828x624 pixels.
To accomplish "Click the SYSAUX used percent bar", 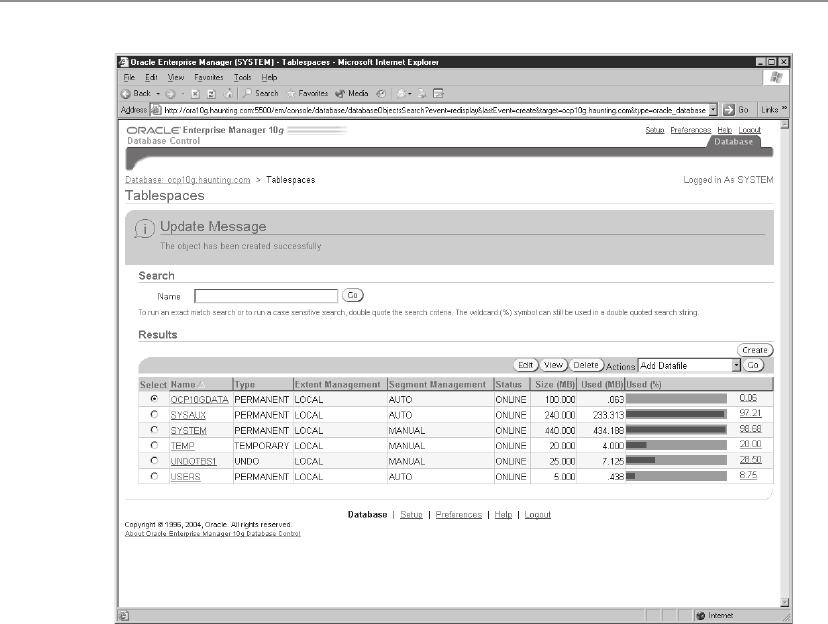I will click(x=676, y=414).
